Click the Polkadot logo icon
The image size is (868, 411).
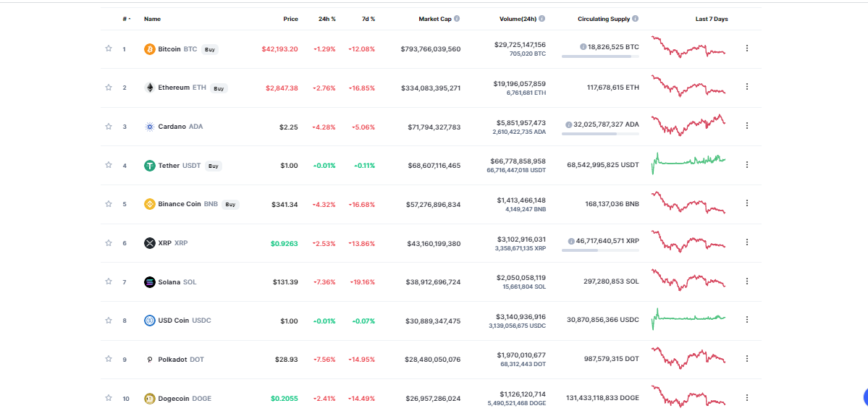click(149, 360)
